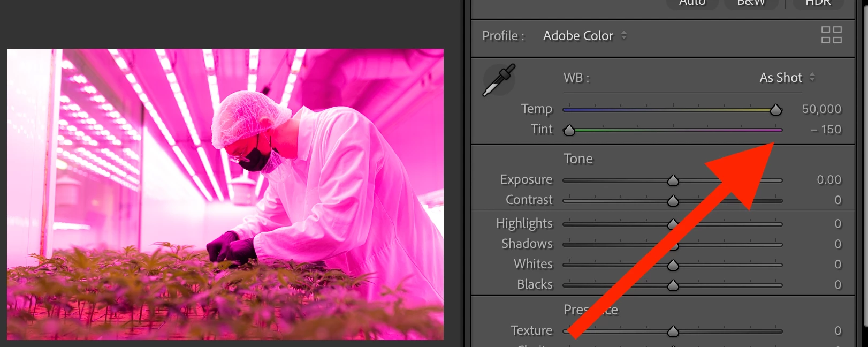Viewport: 868px width, 347px height.
Task: Click the Exposure slider handle
Action: click(673, 180)
